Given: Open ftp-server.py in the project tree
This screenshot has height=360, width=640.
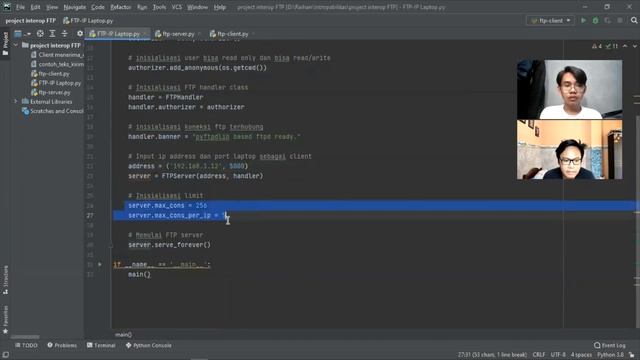Looking at the screenshot, I should coord(51,92).
